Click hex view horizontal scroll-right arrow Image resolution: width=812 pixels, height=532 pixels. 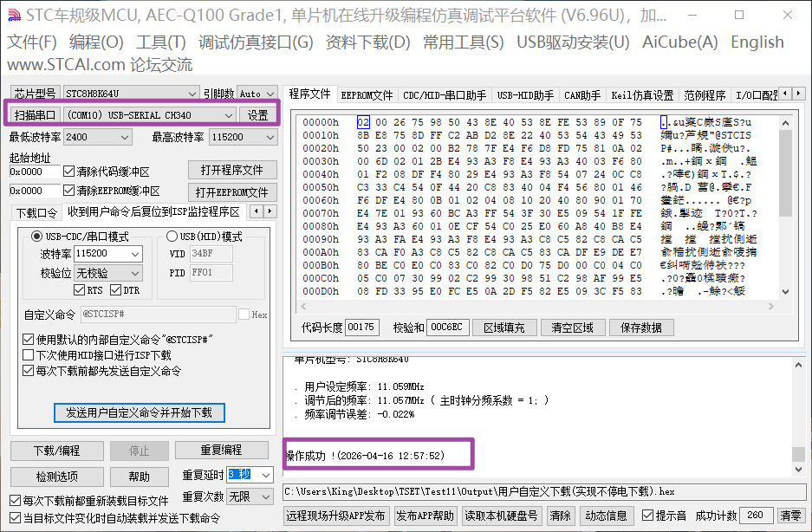pos(771,306)
